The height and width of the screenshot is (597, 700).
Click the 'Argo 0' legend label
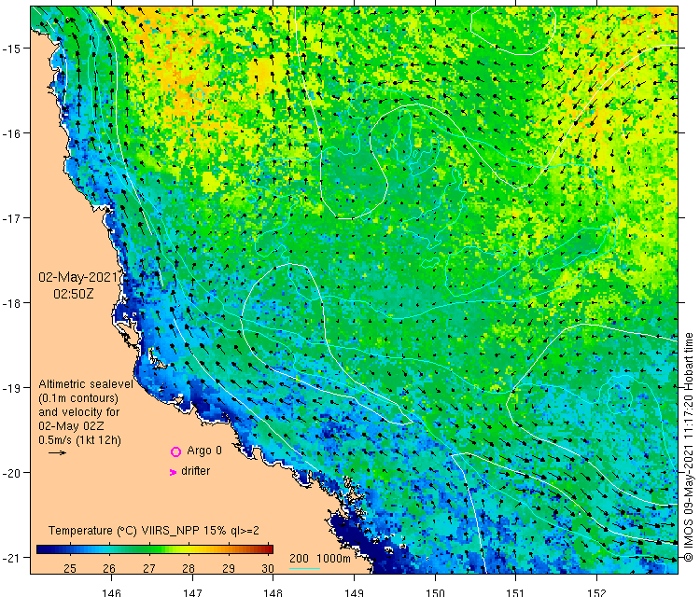(204, 451)
